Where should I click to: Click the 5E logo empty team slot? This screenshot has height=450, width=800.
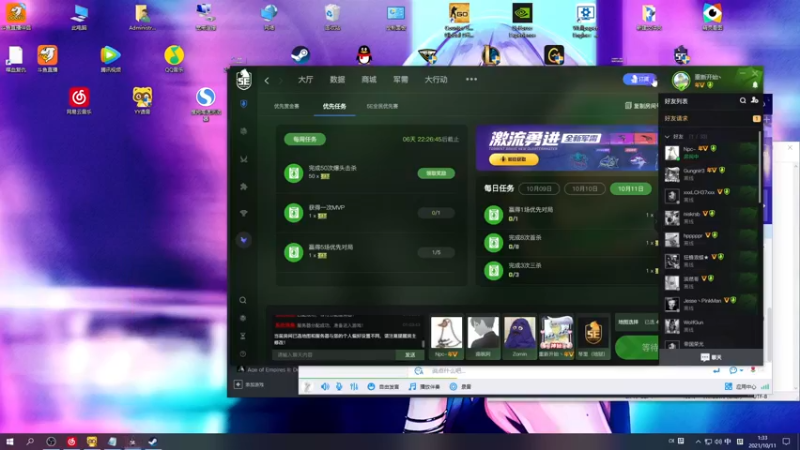coord(593,336)
